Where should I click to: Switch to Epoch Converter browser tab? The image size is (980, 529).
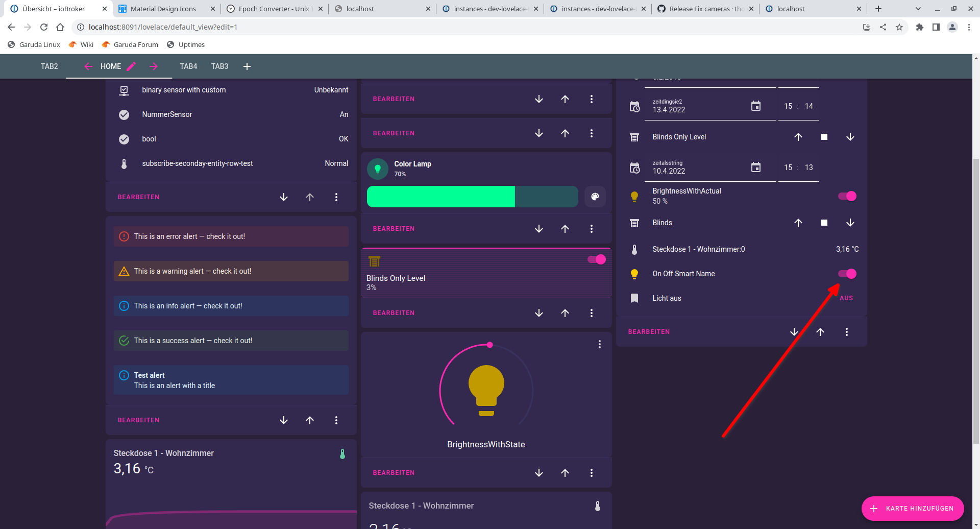click(274, 9)
